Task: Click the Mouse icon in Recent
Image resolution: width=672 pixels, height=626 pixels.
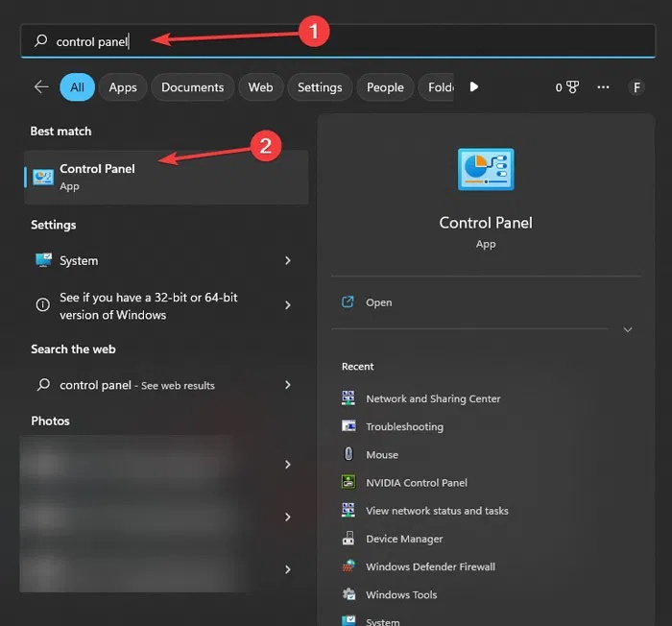Action: [348, 453]
